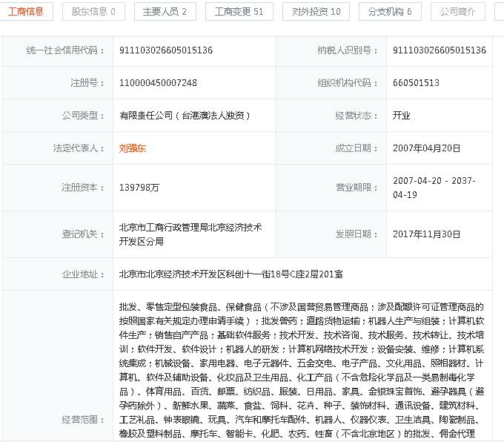Select registration number 110000450007248
The image size is (504, 442).
click(158, 83)
